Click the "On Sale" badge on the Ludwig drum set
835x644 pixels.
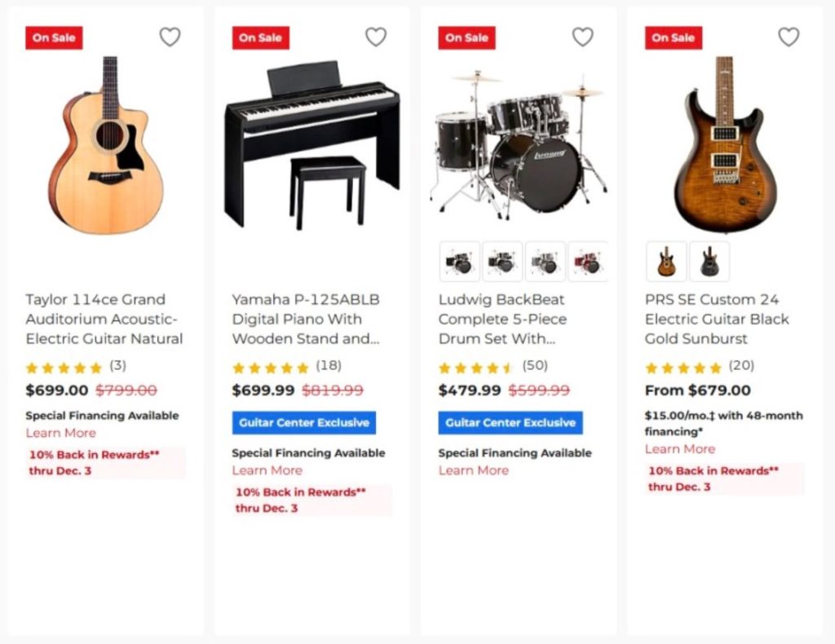point(466,37)
